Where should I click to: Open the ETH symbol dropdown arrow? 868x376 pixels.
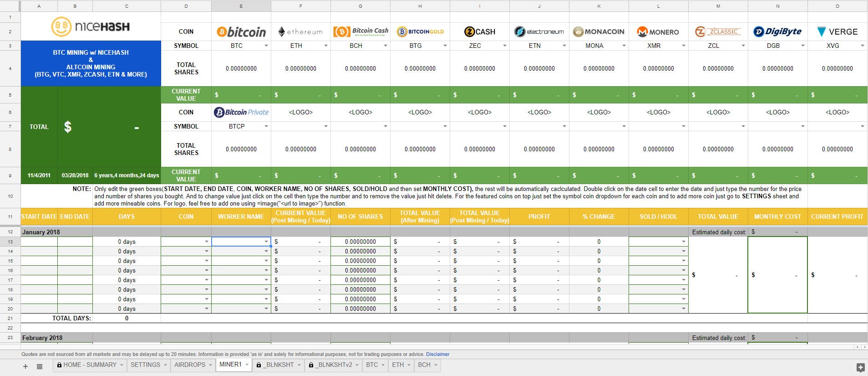pos(326,46)
